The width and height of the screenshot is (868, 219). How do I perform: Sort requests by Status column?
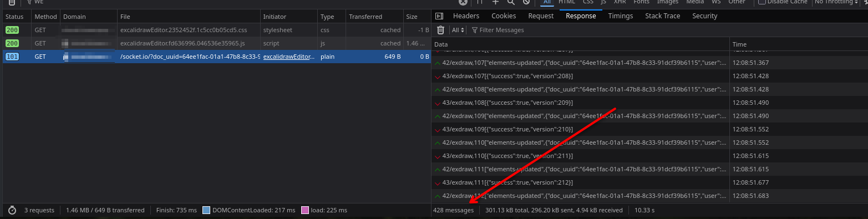16,17
